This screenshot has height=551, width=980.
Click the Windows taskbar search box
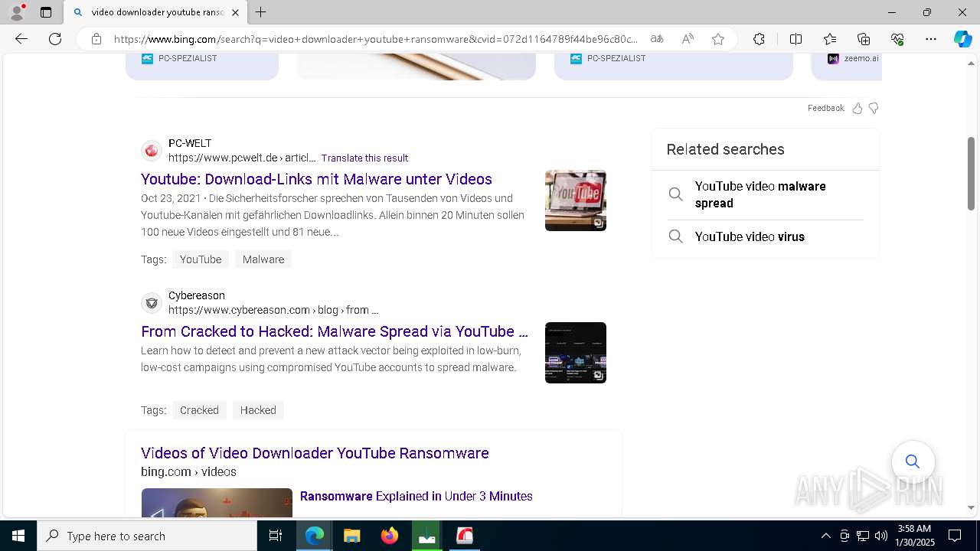(147, 536)
